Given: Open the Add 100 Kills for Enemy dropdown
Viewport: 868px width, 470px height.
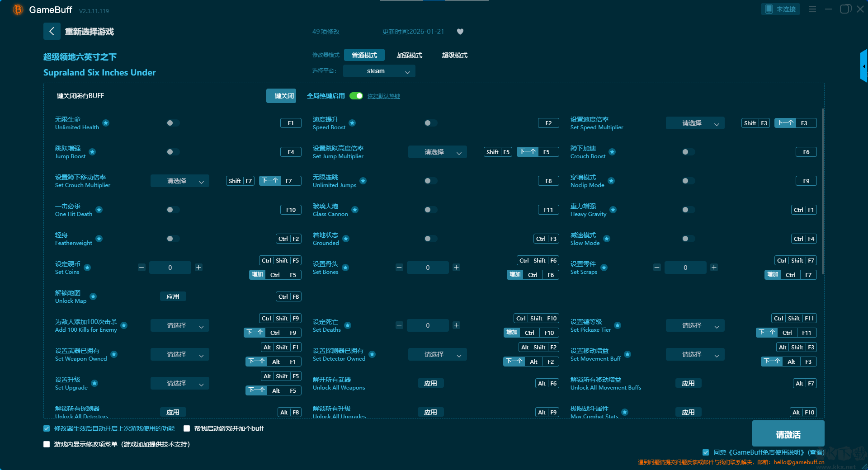Looking at the screenshot, I should pyautogui.click(x=180, y=325).
